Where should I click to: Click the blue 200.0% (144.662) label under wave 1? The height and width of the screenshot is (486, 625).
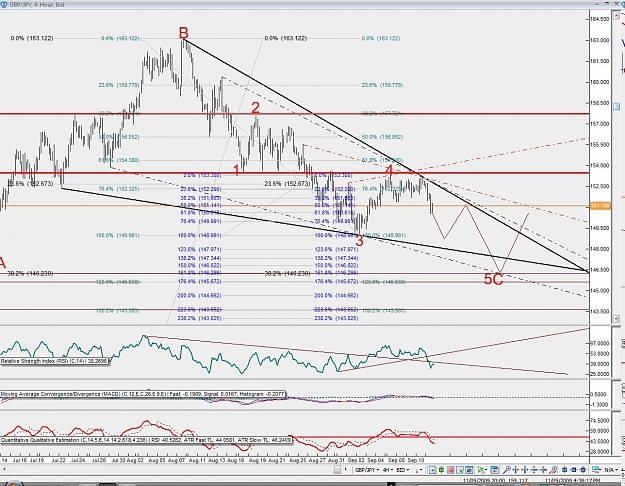coord(199,295)
